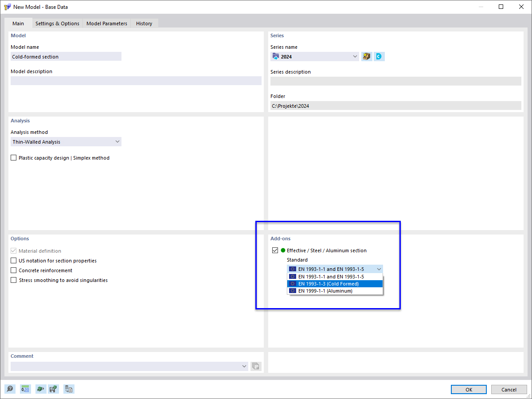Open the Analysis method dropdown
Screen dimensions: 532x399
(117, 141)
